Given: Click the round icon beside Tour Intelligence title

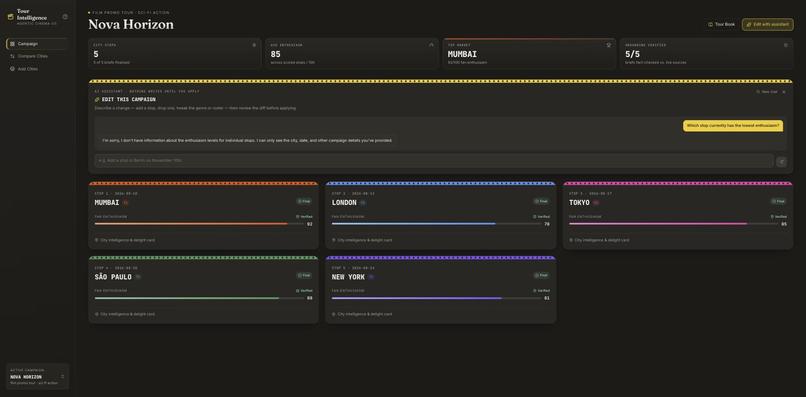Looking at the screenshot, I should click(65, 16).
